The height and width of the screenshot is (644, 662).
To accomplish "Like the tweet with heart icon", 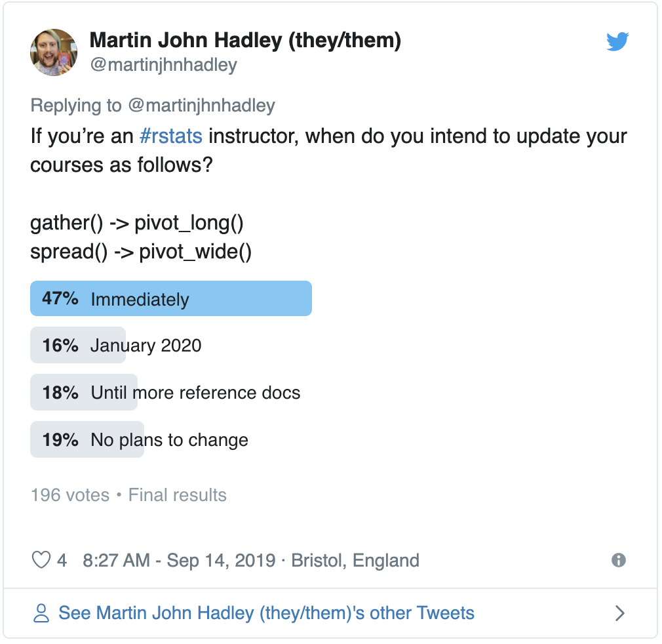I will (41, 560).
